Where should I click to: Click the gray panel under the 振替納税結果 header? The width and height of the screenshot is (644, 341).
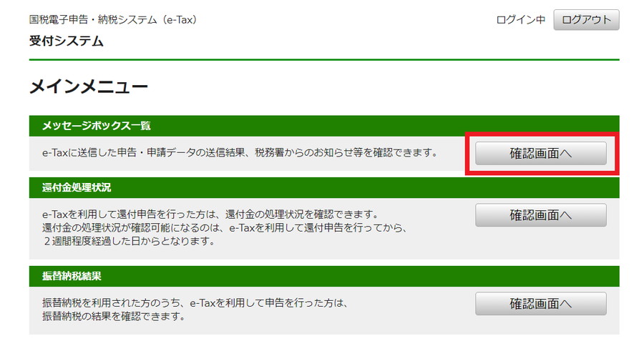324,310
